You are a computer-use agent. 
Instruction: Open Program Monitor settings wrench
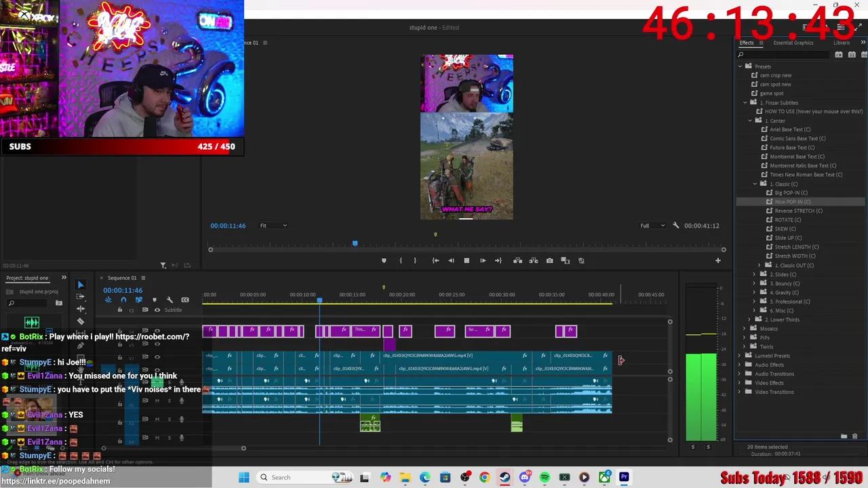[675, 225]
